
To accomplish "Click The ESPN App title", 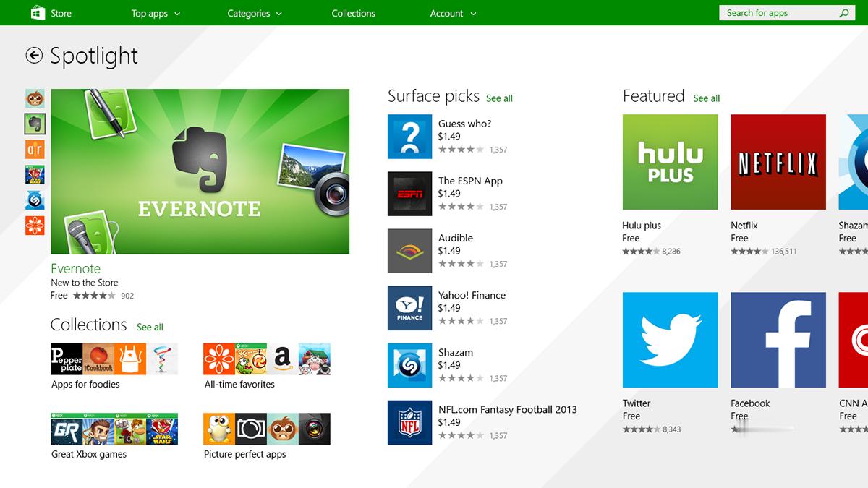I will (x=470, y=181).
